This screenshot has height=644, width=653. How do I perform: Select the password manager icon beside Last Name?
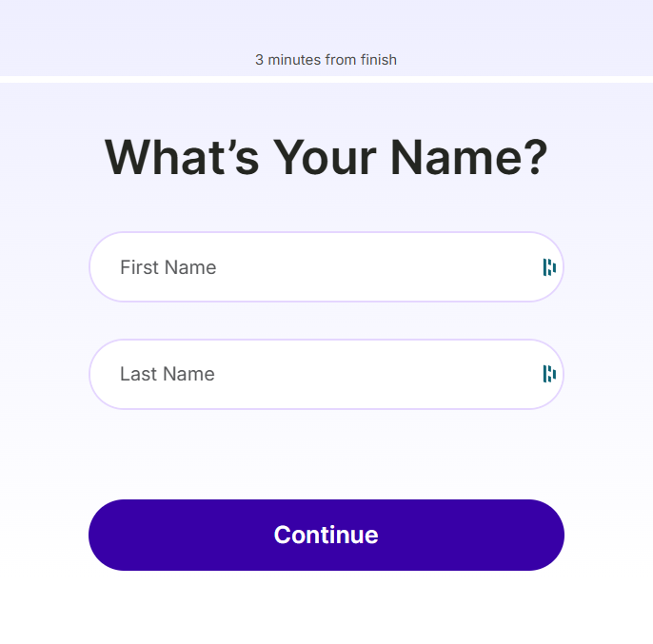coord(549,374)
